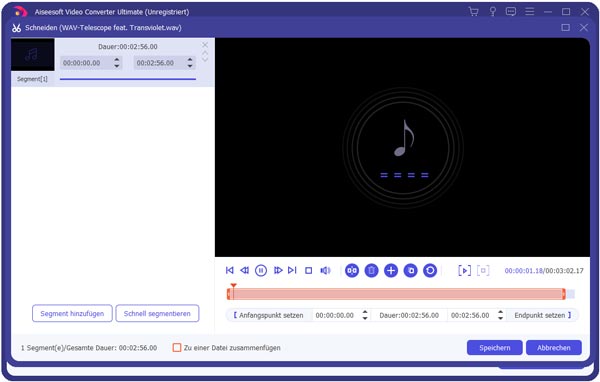Click the 'Schnell segmentieren' button
This screenshot has width=600, height=382.
[x=157, y=313]
